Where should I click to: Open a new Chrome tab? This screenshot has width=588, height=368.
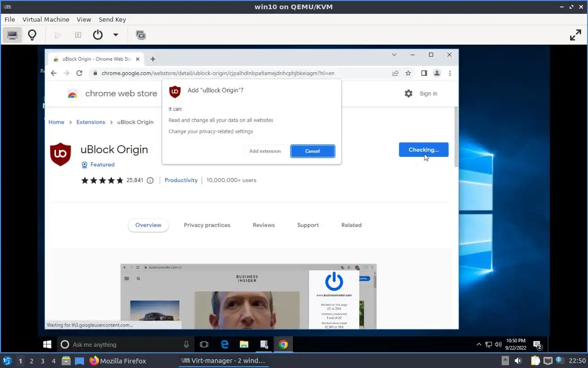pos(153,59)
